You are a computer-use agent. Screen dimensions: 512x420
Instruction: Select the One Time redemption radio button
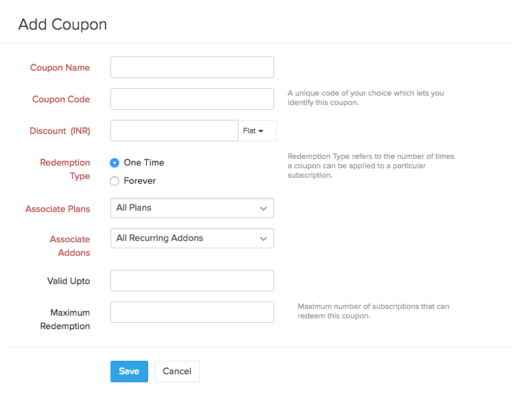(115, 163)
